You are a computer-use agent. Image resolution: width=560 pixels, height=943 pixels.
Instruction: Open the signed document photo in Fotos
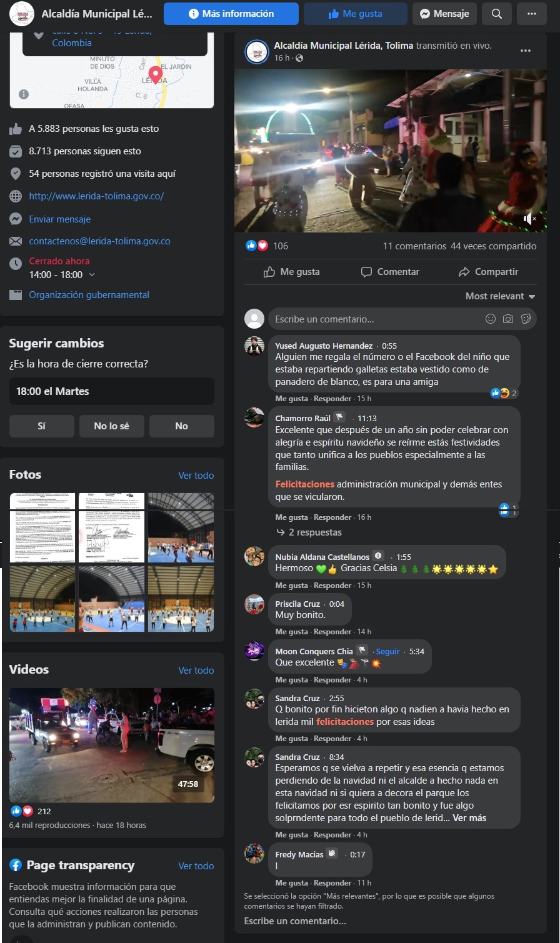point(111,528)
